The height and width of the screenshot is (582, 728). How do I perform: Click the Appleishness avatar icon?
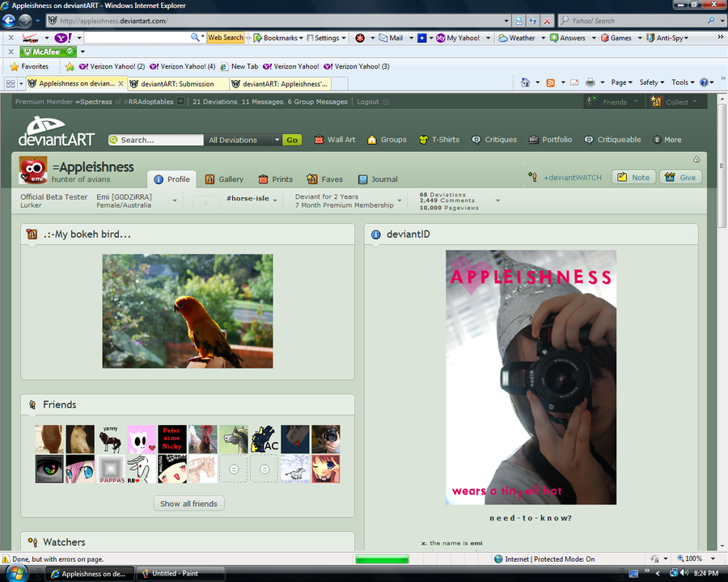click(x=33, y=171)
